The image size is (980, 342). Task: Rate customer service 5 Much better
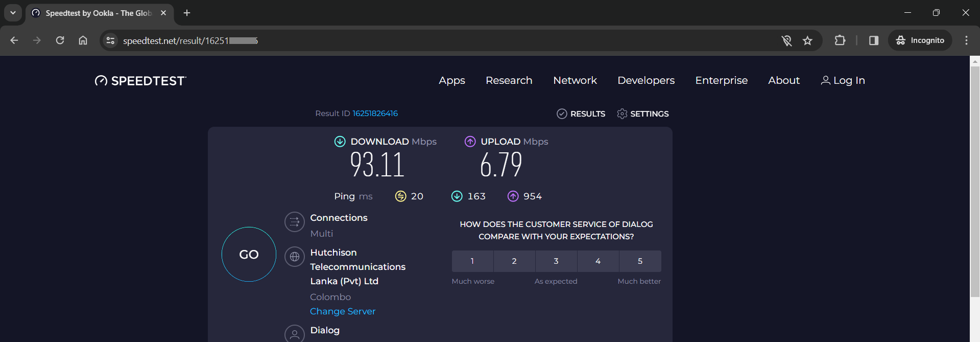point(640,261)
